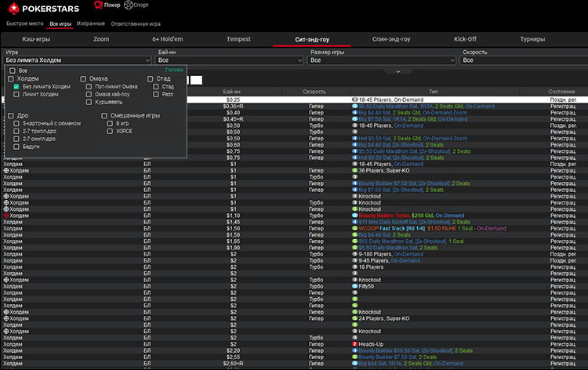588x370 pixels.
Task: Switch to the Кэш-игры tab
Action: (36, 39)
